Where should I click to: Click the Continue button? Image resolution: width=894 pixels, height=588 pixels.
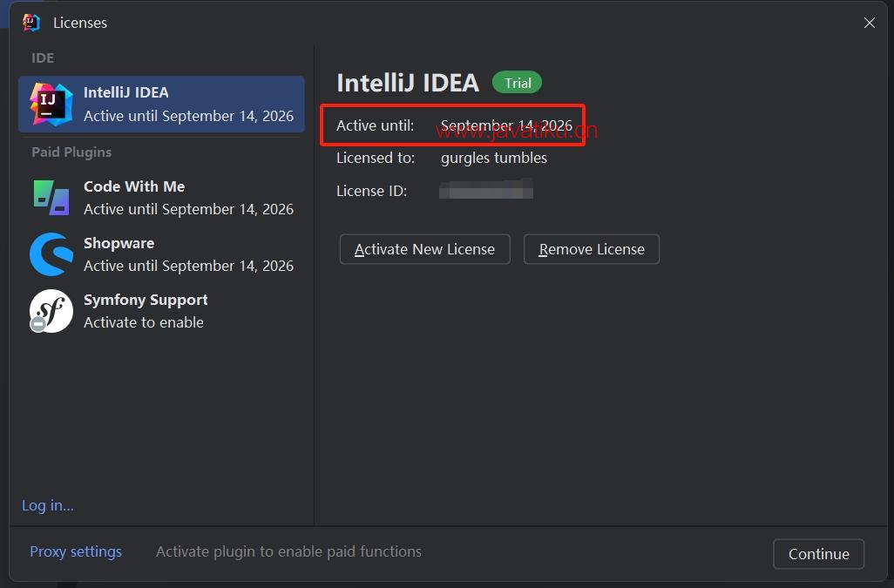pos(819,554)
